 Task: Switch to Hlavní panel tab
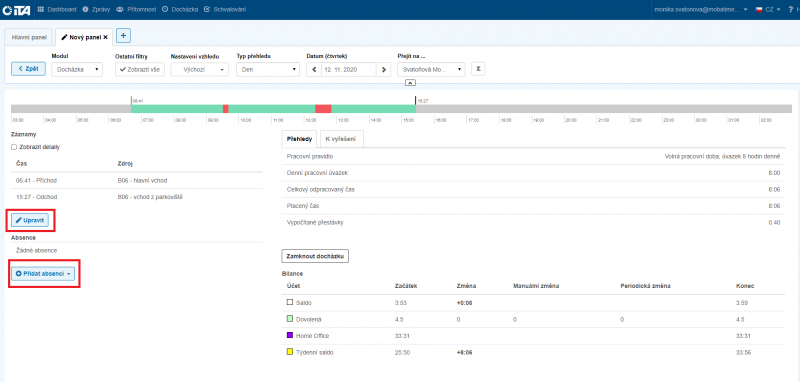pos(29,37)
